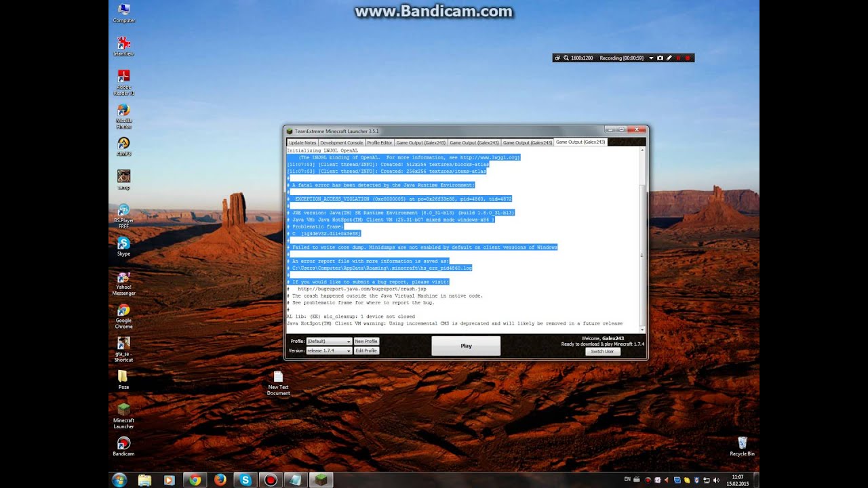Open the Computer desktop icon
The height and width of the screenshot is (488, 868).
pyautogui.click(x=123, y=13)
